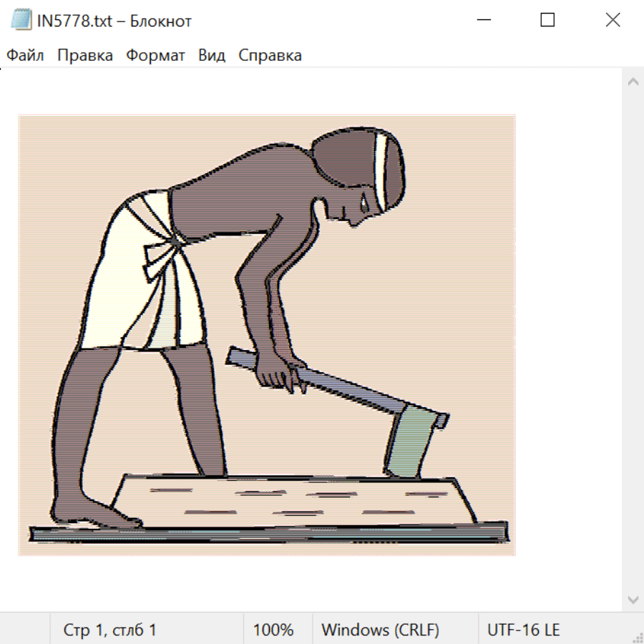Viewport: 644px width, 644px height.
Task: Maximize the Блокнот window
Action: (x=547, y=21)
